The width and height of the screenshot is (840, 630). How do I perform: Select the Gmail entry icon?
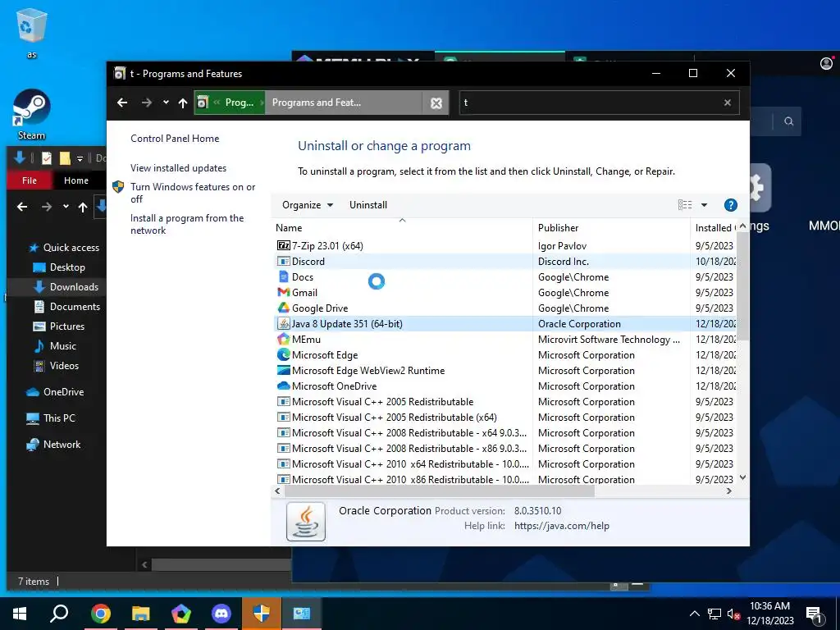point(283,293)
